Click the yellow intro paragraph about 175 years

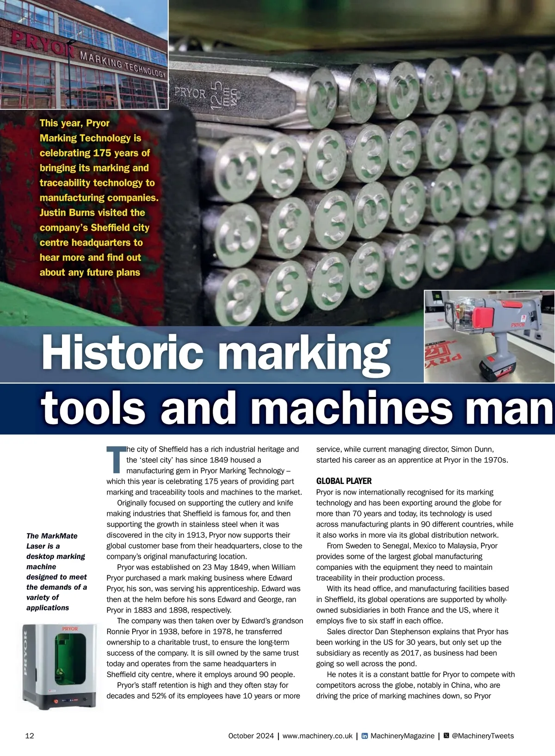click(x=99, y=198)
